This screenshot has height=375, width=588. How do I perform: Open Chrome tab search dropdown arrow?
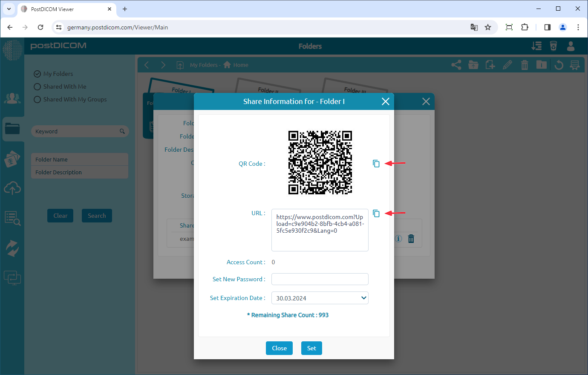coord(9,9)
